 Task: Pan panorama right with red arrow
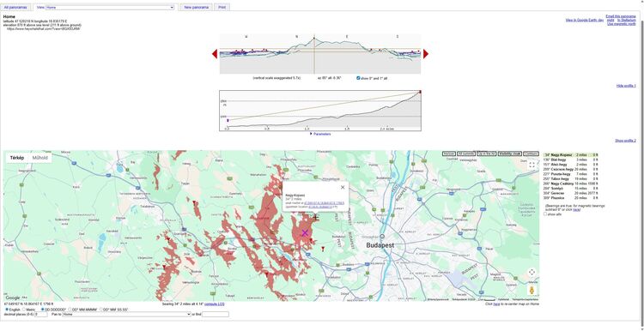pos(426,54)
